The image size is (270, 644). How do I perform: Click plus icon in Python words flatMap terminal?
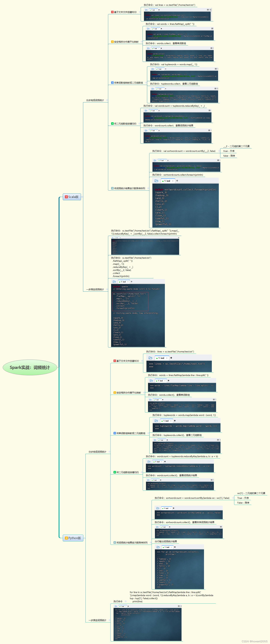click(x=169, y=381)
